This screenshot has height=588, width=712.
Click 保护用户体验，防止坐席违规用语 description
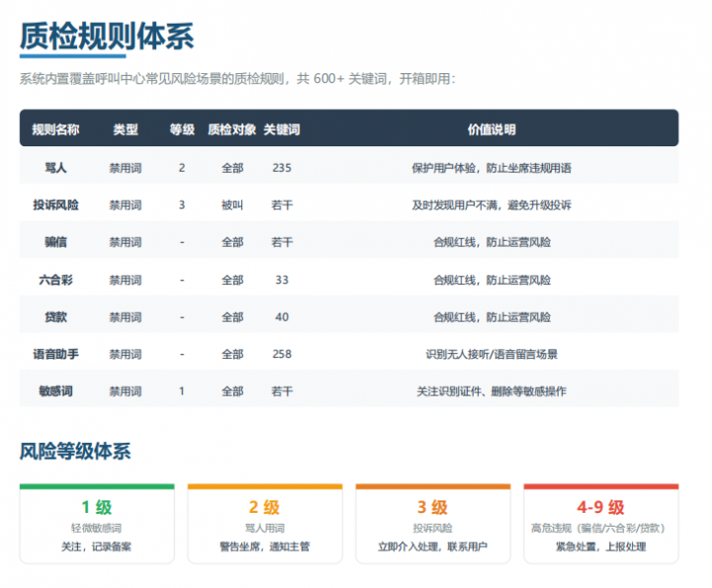pyautogui.click(x=491, y=168)
